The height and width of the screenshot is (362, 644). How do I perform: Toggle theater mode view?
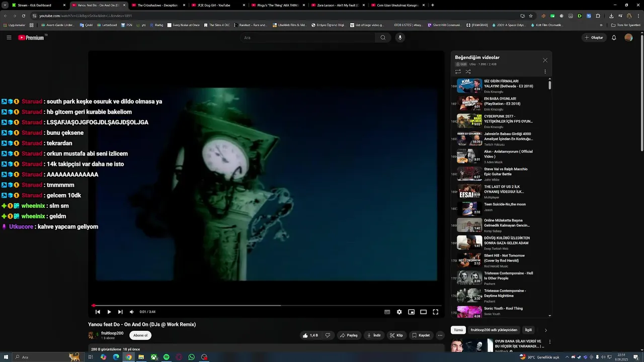423,312
